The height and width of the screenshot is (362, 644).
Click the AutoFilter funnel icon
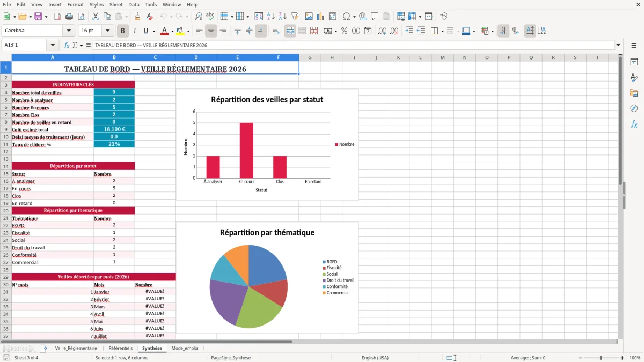tap(294, 17)
